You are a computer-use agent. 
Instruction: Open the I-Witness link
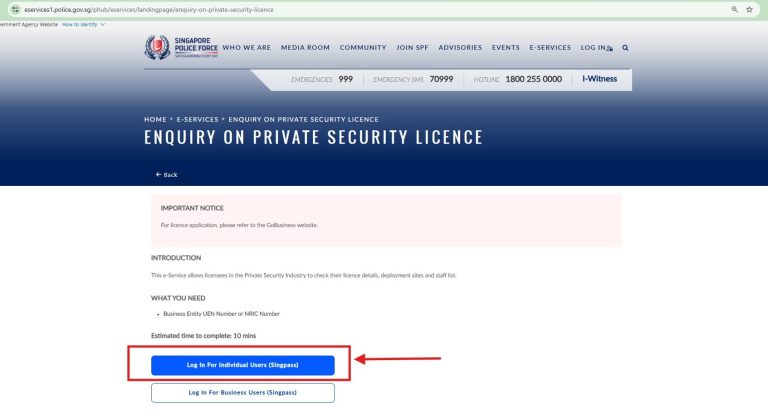[x=600, y=79]
